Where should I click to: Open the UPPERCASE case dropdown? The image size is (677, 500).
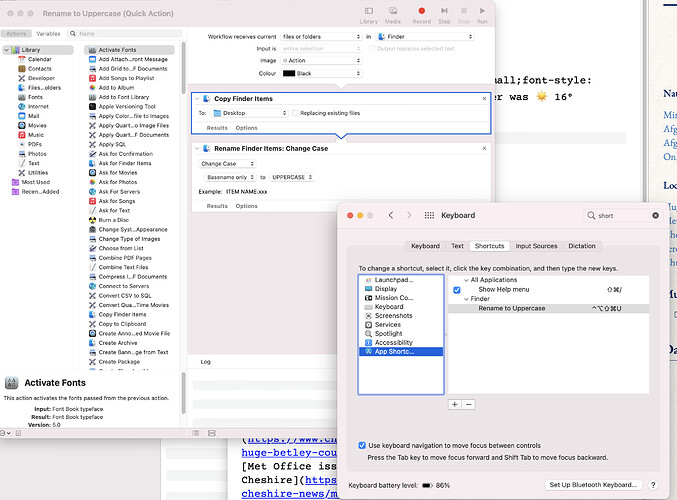click(292, 177)
